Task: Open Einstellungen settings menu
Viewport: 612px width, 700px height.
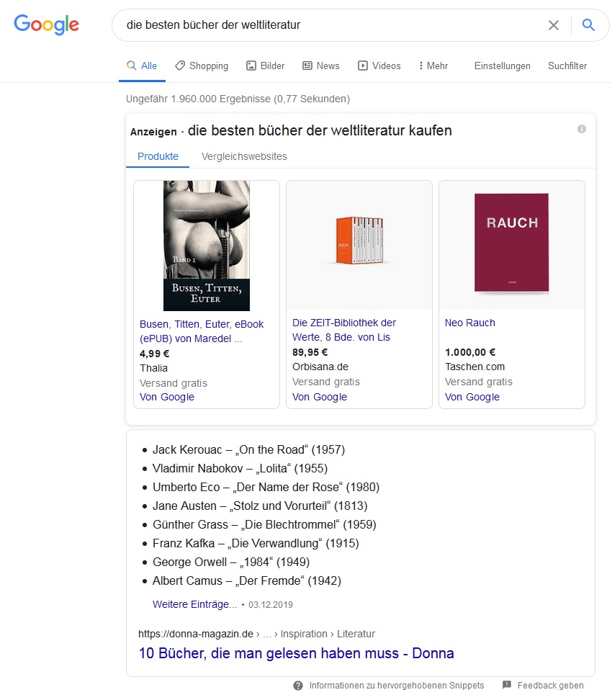Action: tap(502, 66)
